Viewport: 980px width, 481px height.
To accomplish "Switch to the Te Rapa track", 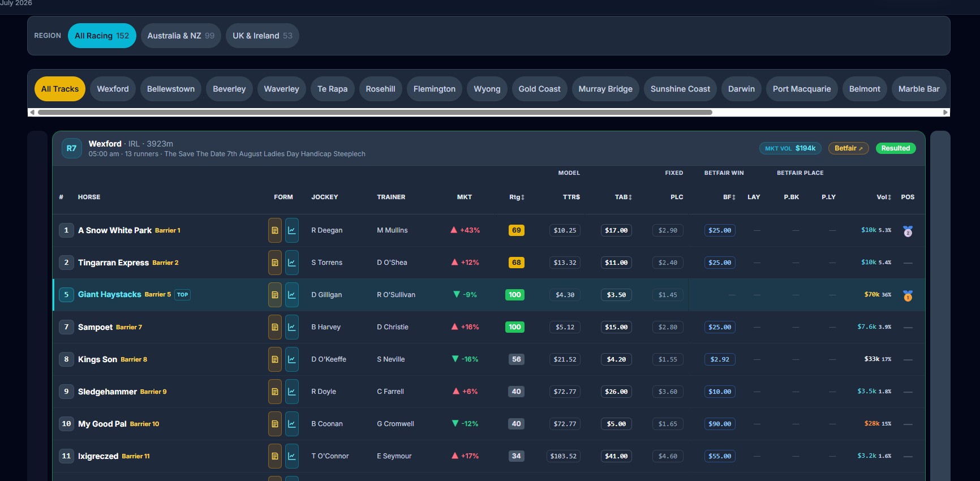I will point(333,89).
